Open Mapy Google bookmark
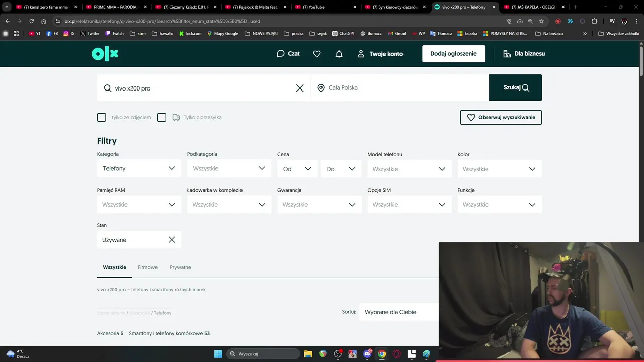Image resolution: width=644 pixels, height=362 pixels. 222,33
